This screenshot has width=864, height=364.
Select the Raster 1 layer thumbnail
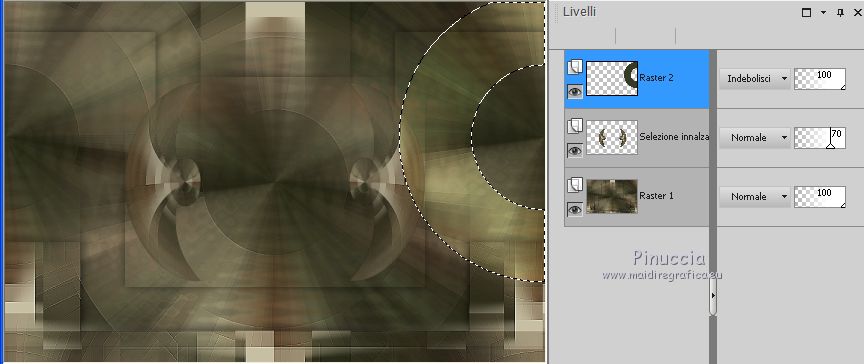click(612, 196)
